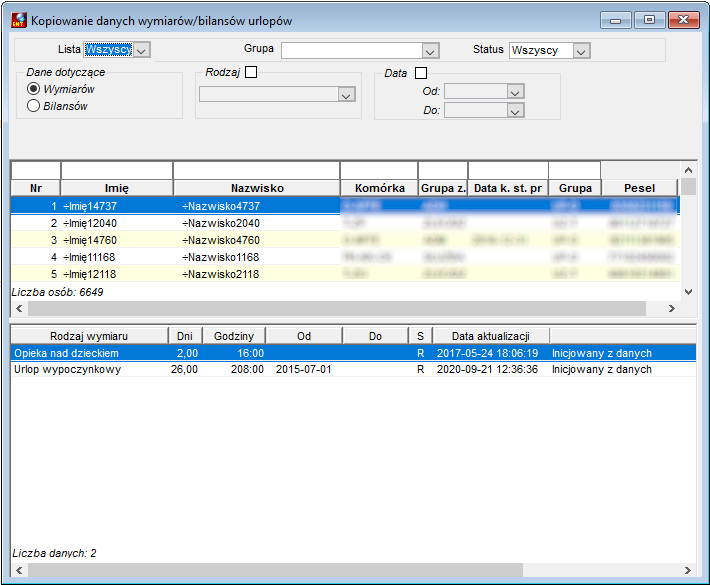Click the 2020-09-21 12:36:36 cell
Image resolution: width=710 pixels, height=585 pixels.
pos(487,369)
